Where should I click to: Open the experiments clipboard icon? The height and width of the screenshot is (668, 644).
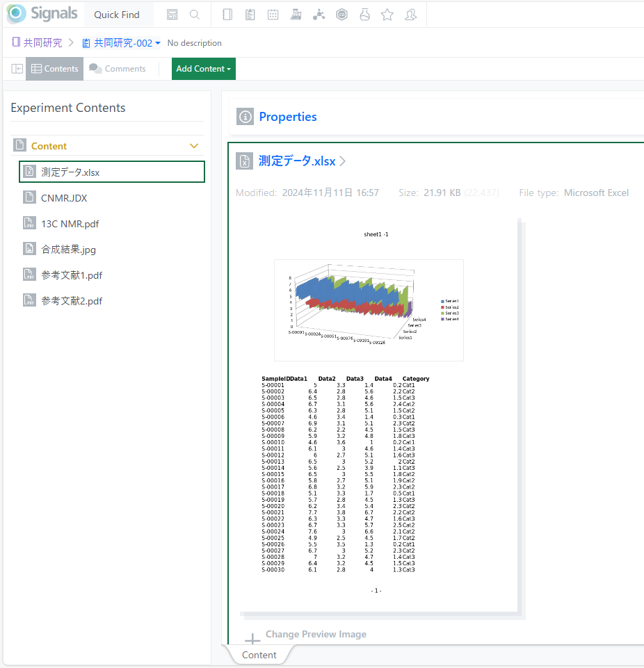coord(250,15)
